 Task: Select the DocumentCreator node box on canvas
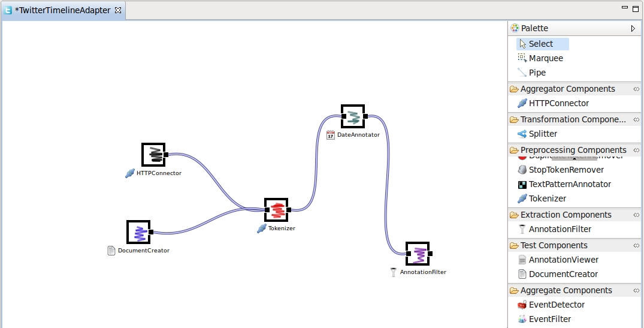point(138,232)
